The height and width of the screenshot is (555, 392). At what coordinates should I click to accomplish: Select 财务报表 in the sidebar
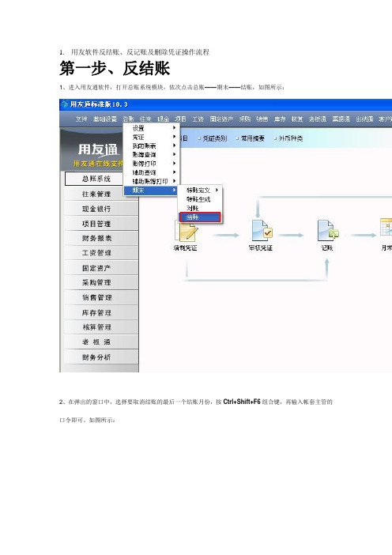point(101,238)
